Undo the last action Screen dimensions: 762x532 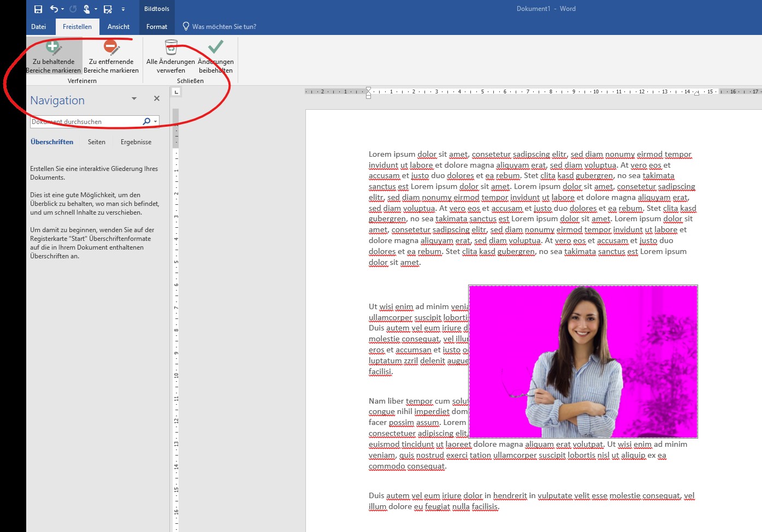[53, 9]
